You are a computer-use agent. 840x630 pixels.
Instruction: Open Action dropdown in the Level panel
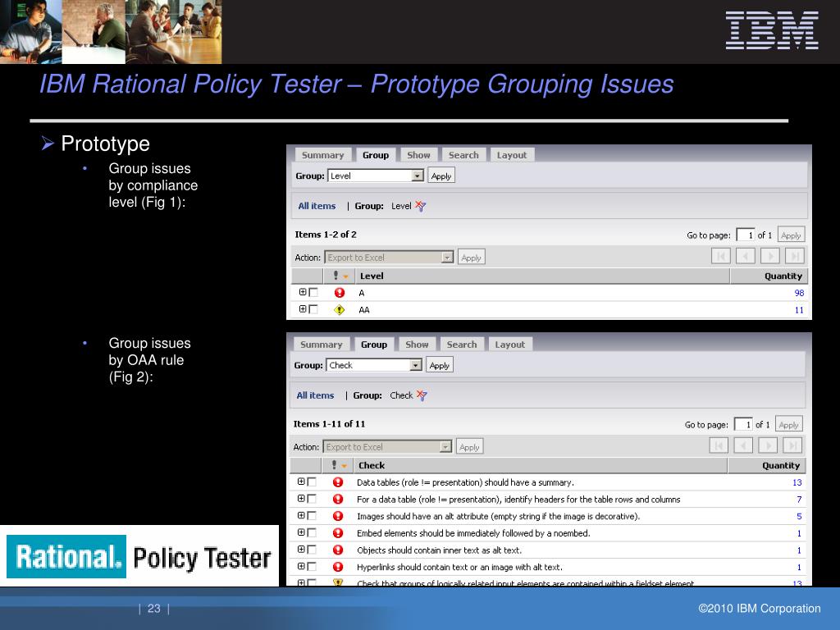pyautogui.click(x=389, y=258)
